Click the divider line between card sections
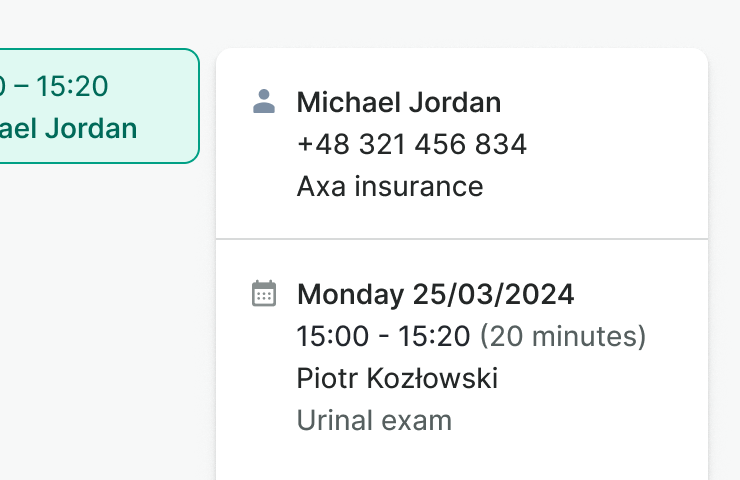This screenshot has width=740, height=480. coord(462,239)
